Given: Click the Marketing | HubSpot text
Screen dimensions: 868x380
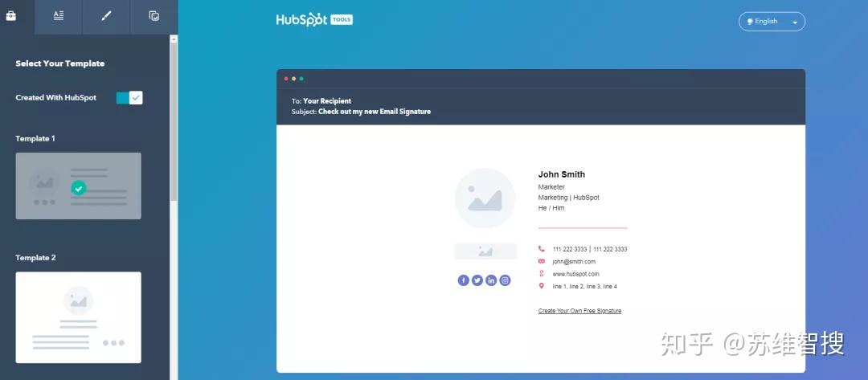Looking at the screenshot, I should [568, 198].
